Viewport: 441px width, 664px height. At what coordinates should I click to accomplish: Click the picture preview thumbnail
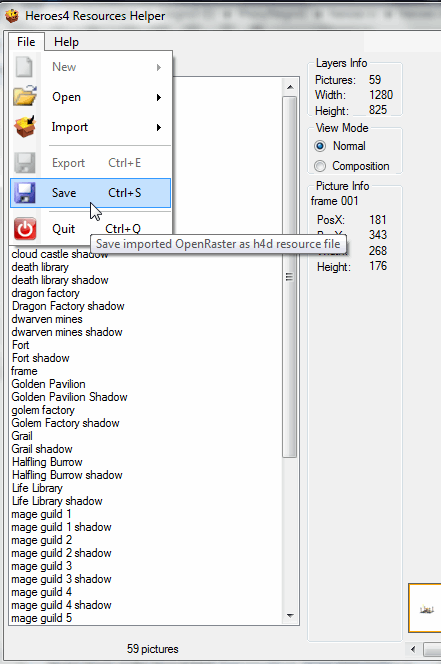(425, 608)
